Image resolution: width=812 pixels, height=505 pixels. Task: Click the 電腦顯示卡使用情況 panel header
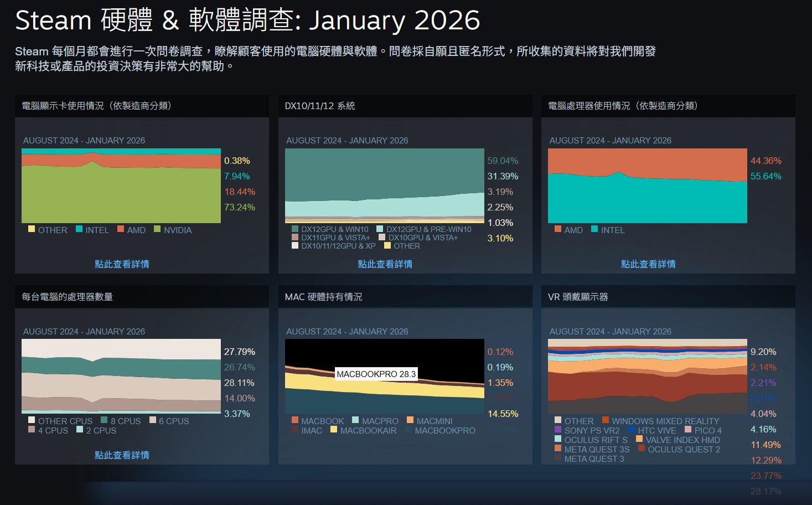[x=95, y=106]
